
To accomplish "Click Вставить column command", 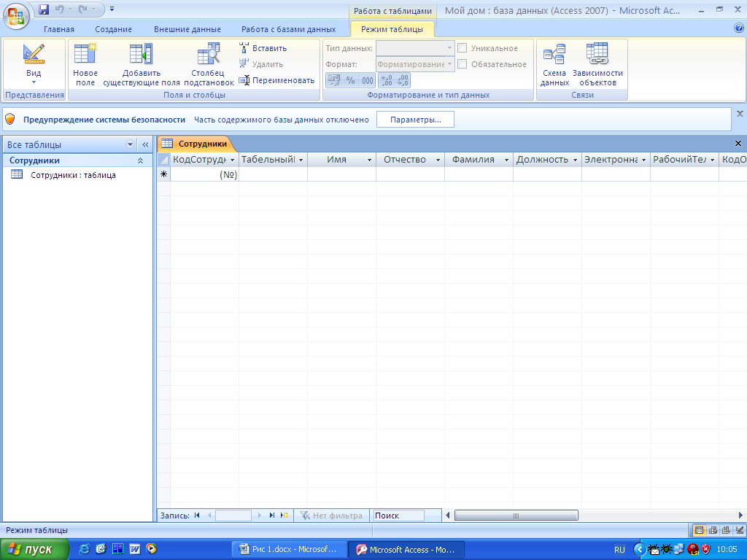I will [263, 48].
